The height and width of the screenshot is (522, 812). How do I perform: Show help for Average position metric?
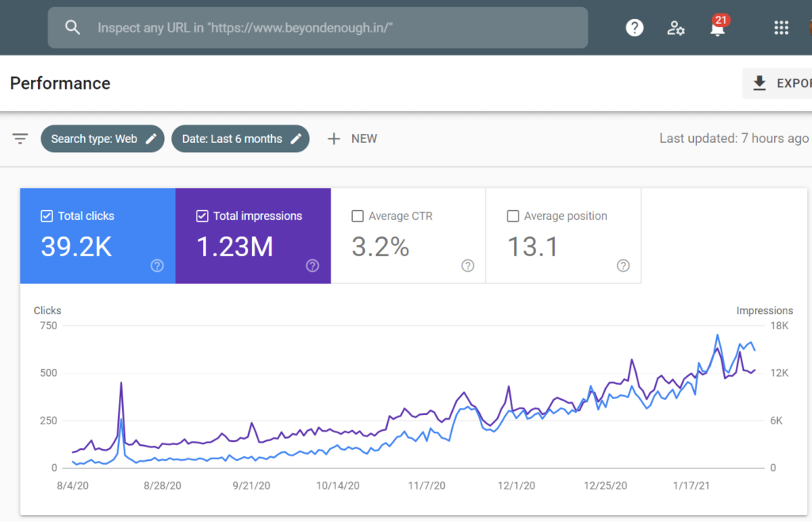pyautogui.click(x=623, y=266)
